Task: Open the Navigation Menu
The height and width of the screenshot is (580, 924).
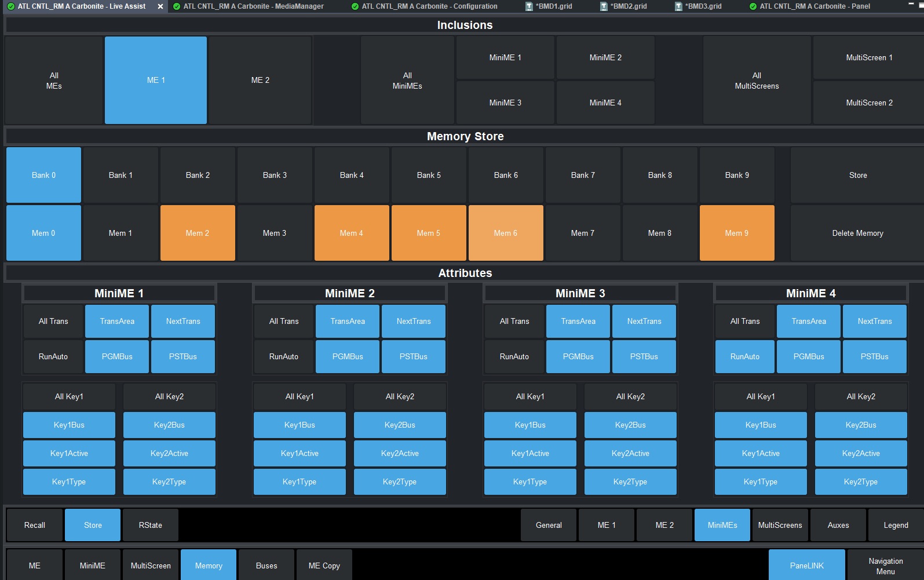Action: pos(885,566)
